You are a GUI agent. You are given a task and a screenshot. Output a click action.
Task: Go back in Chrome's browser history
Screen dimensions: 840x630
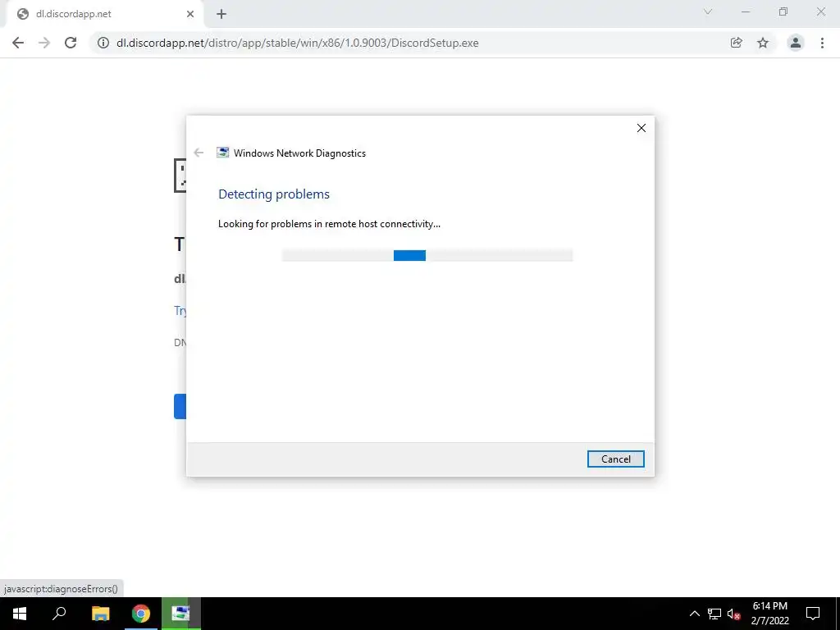coord(18,43)
